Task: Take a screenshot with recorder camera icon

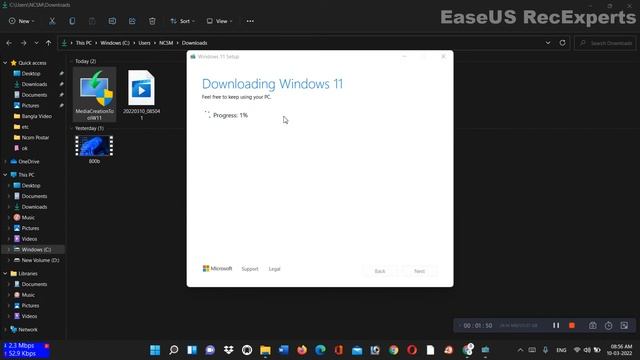Action: (593, 325)
